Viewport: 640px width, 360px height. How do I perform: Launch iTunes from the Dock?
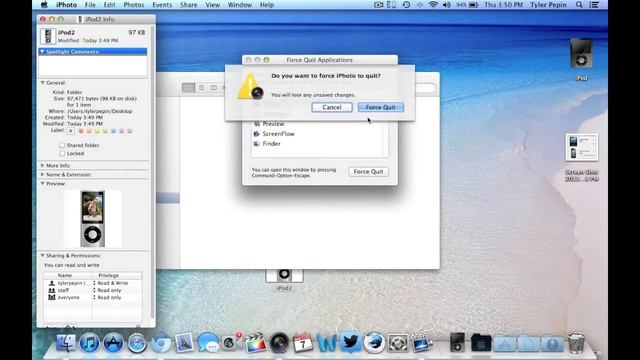coord(89,342)
